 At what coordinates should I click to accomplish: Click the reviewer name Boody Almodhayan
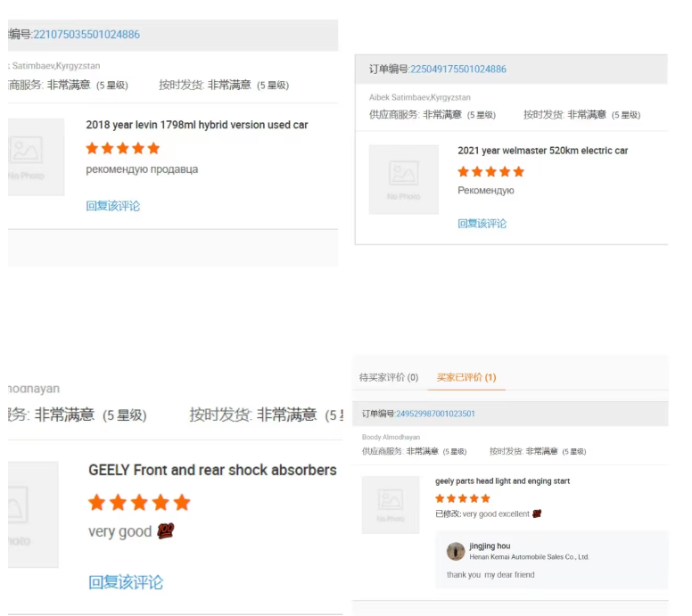coord(391,438)
